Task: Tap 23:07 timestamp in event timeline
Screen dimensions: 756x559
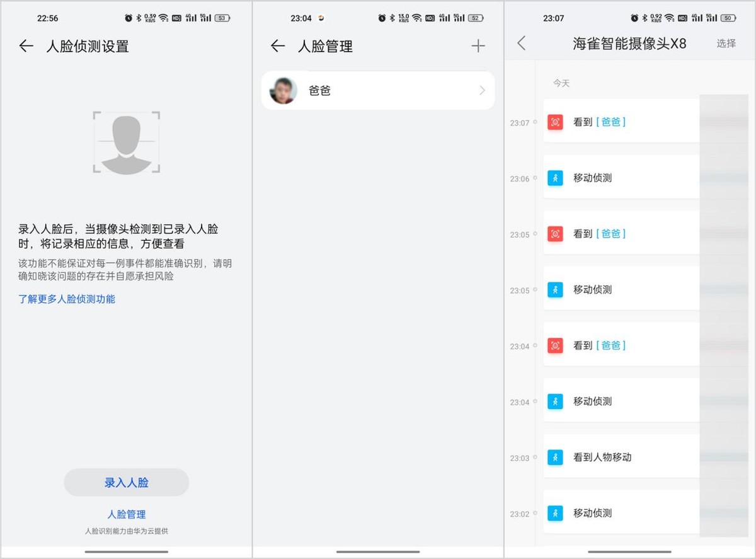Action: (520, 124)
